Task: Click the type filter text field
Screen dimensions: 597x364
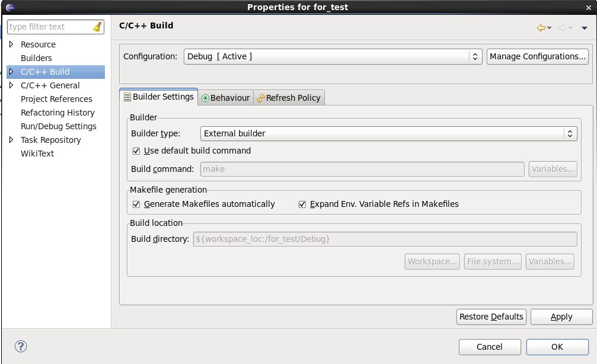Action: pos(50,27)
